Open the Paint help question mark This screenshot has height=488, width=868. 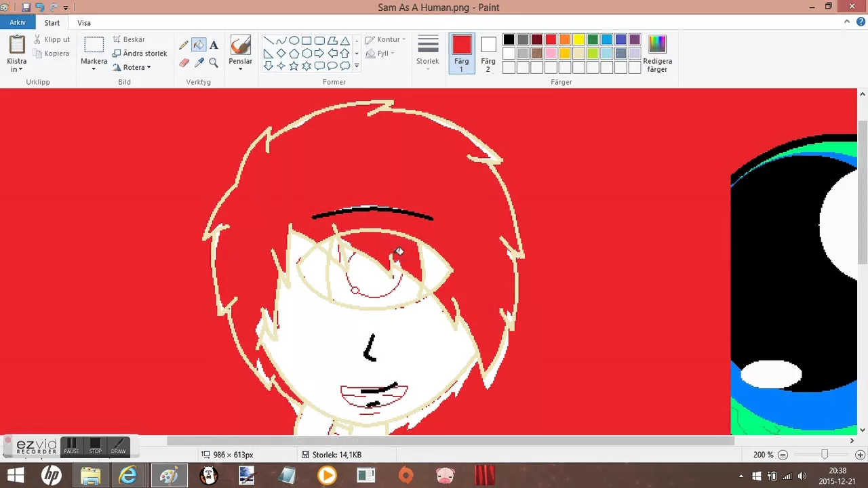click(x=859, y=22)
